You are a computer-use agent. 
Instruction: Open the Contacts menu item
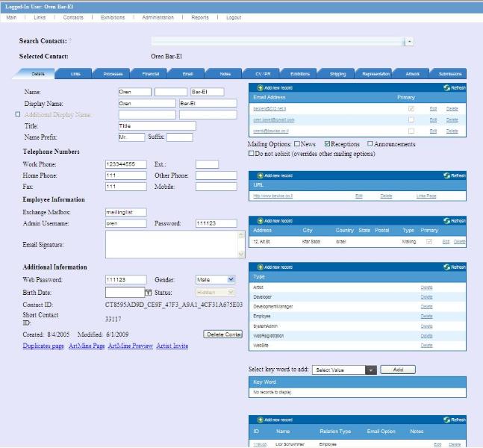(73, 18)
